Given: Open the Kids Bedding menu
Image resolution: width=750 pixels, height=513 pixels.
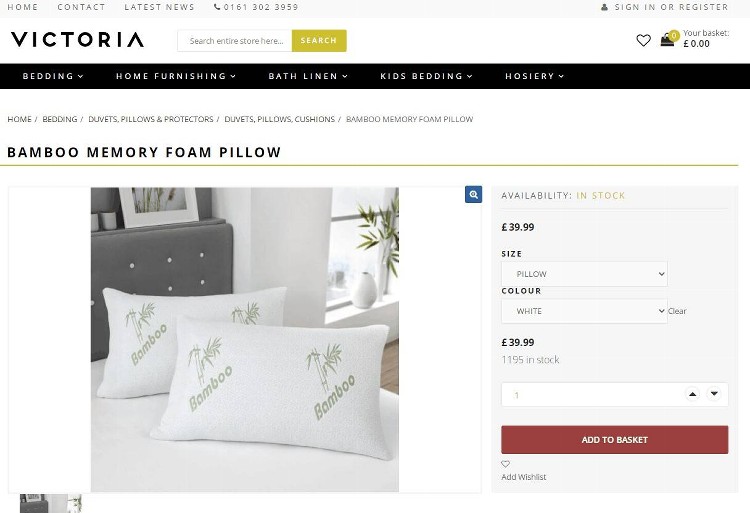Looking at the screenshot, I should coord(428,76).
